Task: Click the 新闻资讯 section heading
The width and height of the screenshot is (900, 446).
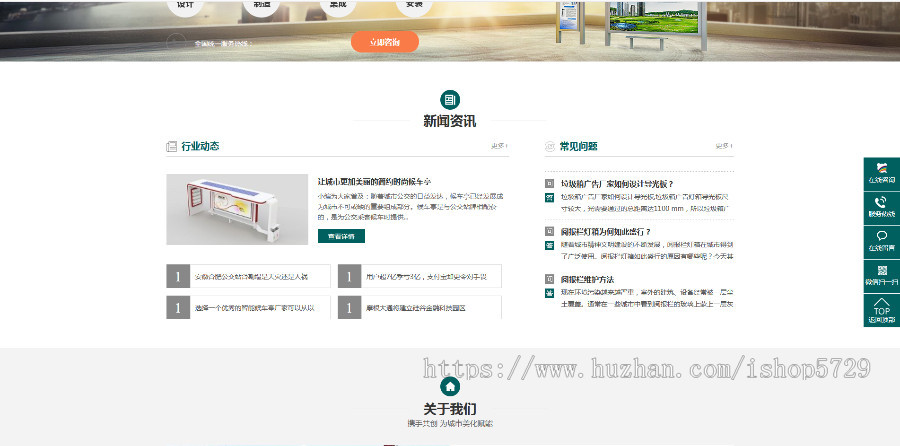Action: [x=450, y=121]
